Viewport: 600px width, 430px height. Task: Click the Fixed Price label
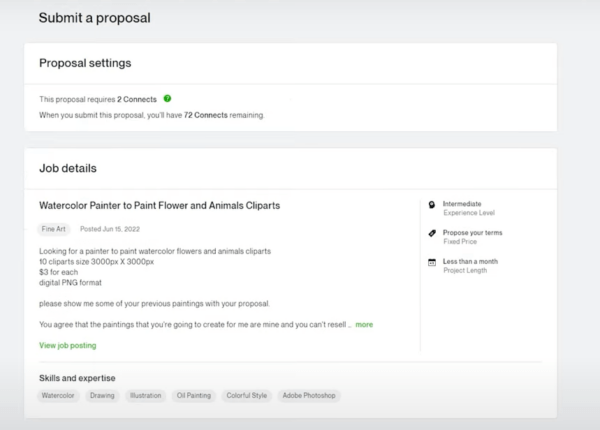pyautogui.click(x=460, y=242)
